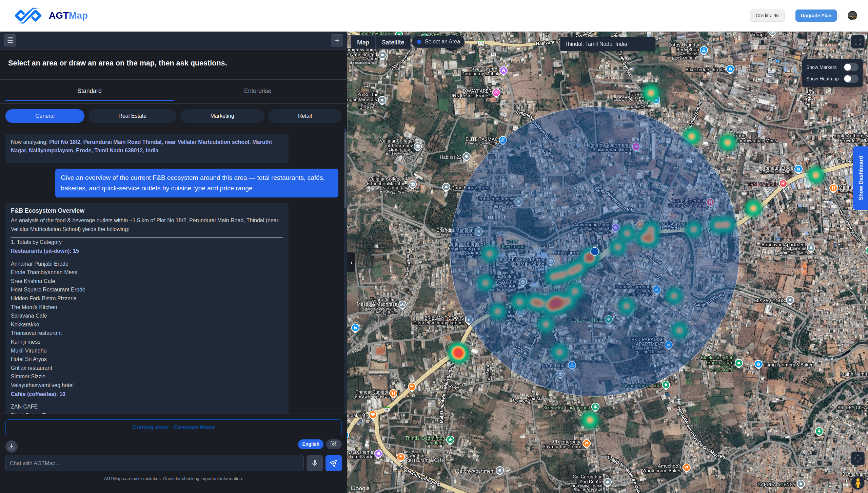
Task: Switch to Satellite map view
Action: click(393, 42)
